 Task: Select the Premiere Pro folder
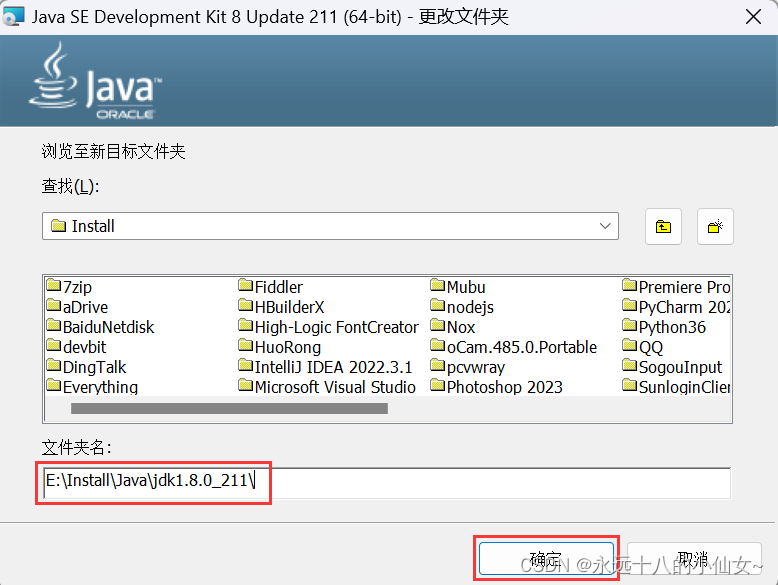[676, 287]
